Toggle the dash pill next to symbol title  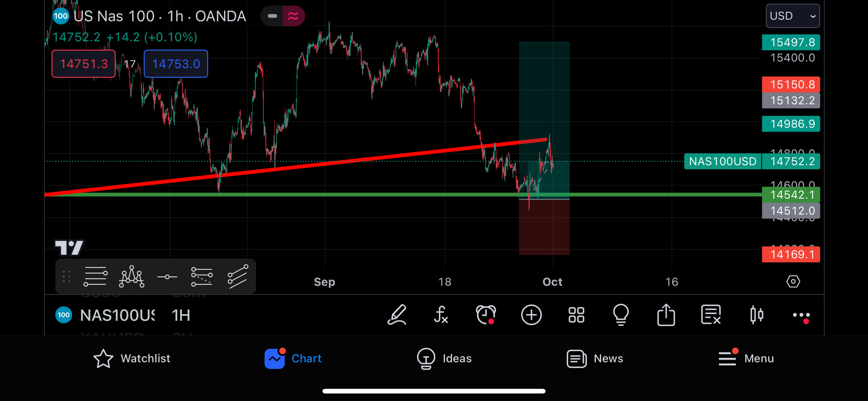coord(272,16)
